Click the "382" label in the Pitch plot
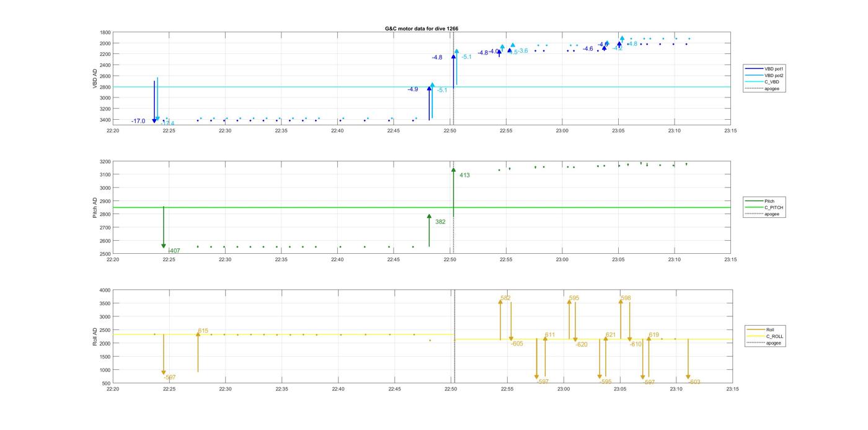The width and height of the screenshot is (868, 430). 440,222
